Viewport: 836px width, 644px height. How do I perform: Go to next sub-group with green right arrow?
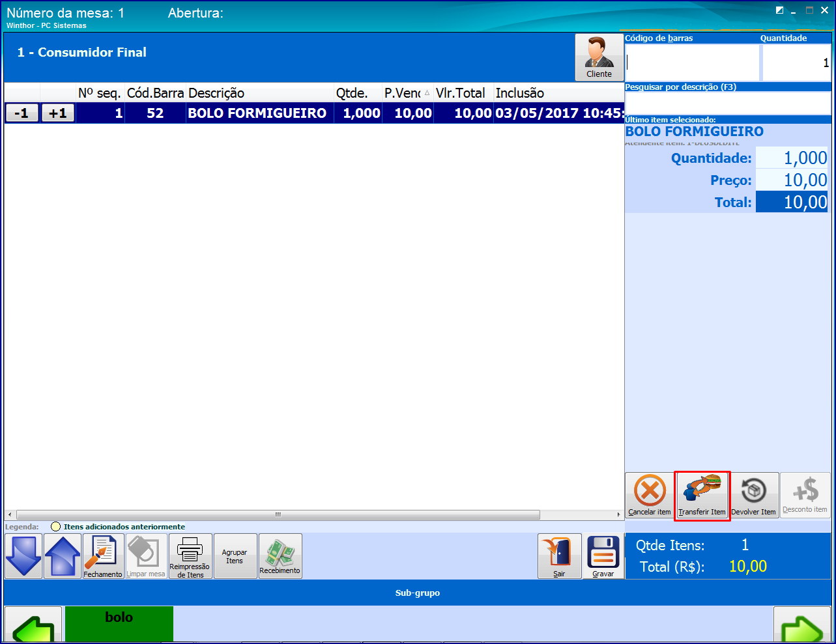(802, 625)
